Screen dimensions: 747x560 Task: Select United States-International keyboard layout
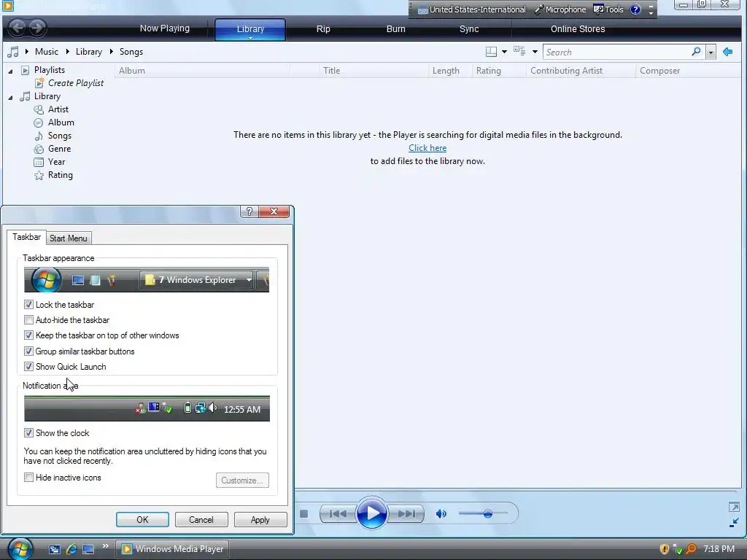tap(472, 9)
